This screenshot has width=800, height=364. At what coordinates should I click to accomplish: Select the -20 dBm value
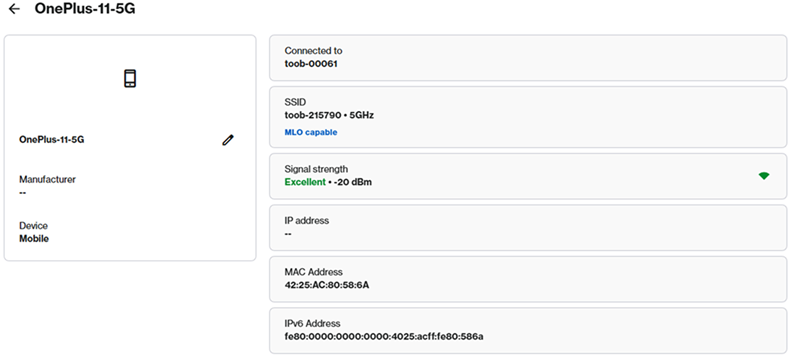coord(353,182)
